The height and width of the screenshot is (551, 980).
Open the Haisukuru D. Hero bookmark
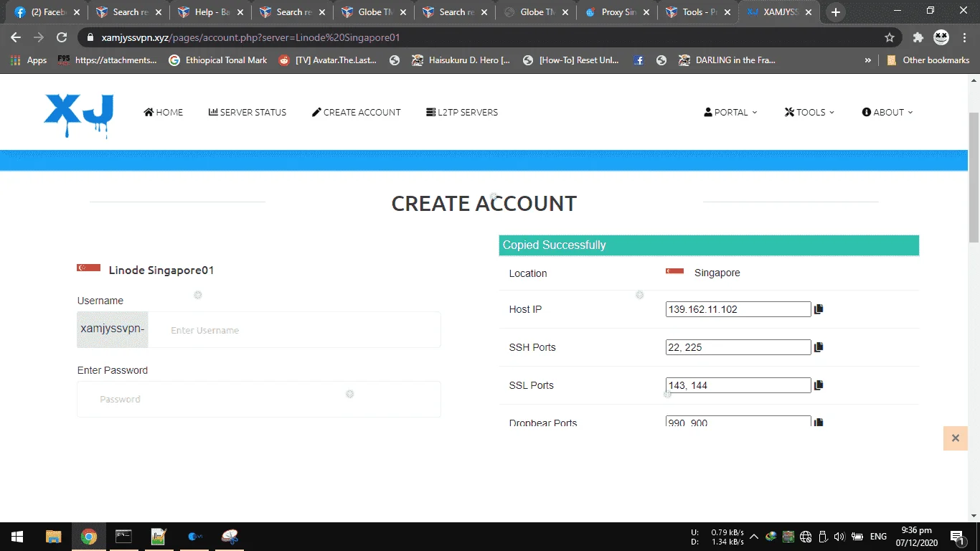click(x=461, y=60)
